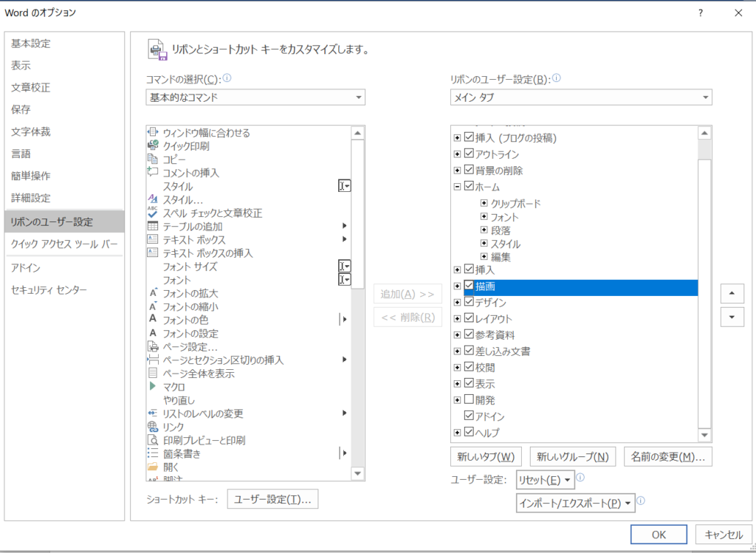Screen dimensions: 756x553
Task: Expand the クリップボード group
Action: 484,203
